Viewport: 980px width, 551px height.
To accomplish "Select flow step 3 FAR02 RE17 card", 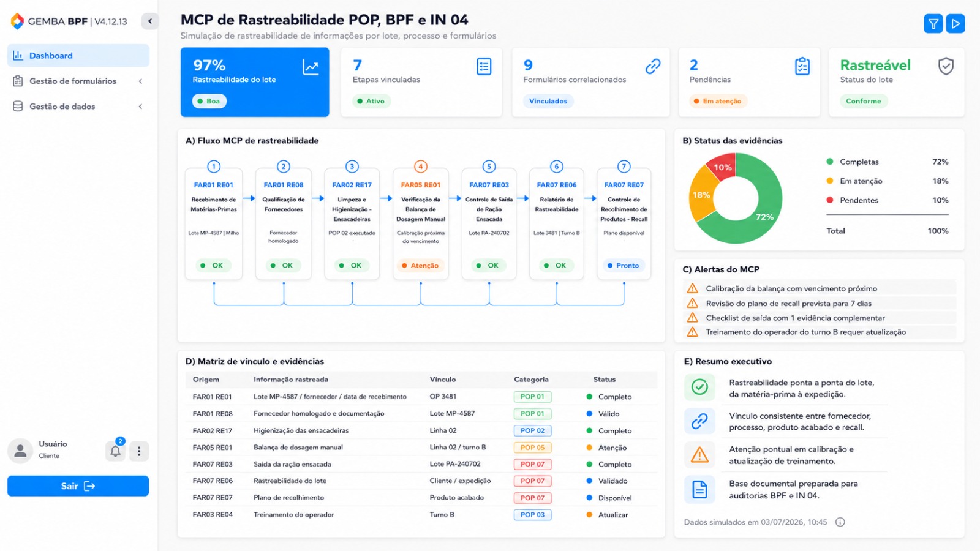I will (352, 224).
